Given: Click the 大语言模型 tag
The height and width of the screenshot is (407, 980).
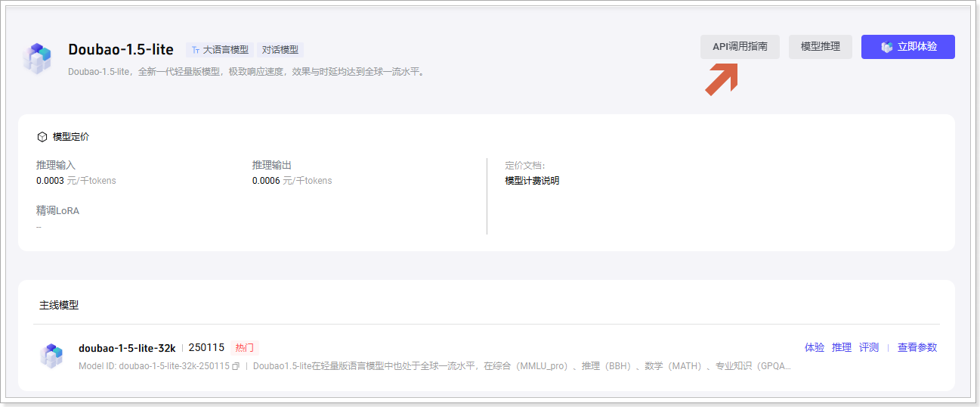Looking at the screenshot, I should tap(219, 49).
